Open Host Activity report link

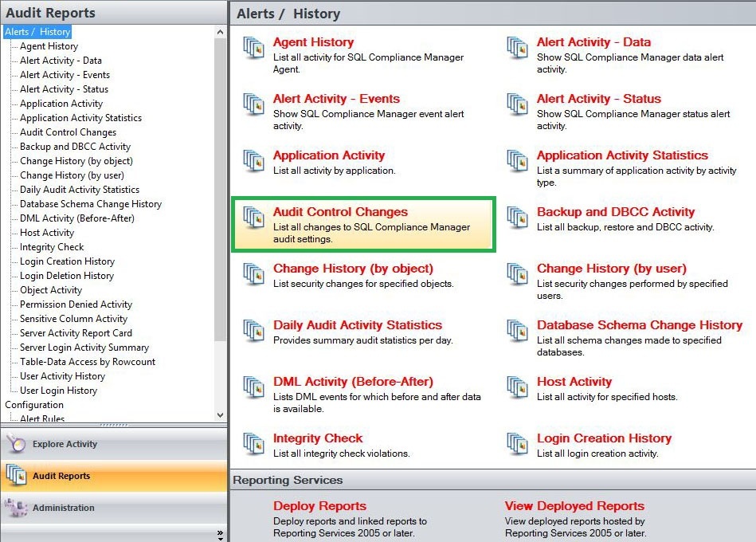click(574, 382)
